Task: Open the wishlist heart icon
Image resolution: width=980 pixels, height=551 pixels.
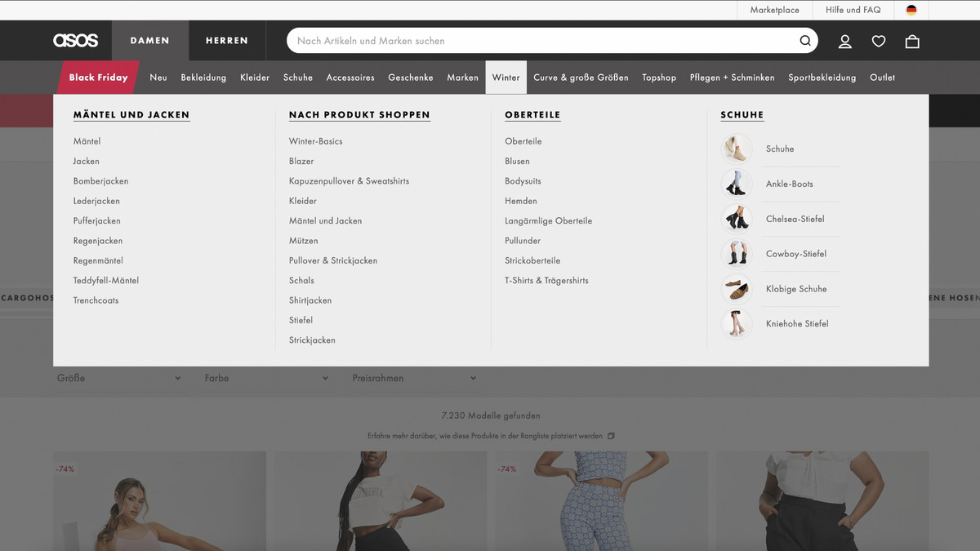Action: [879, 41]
